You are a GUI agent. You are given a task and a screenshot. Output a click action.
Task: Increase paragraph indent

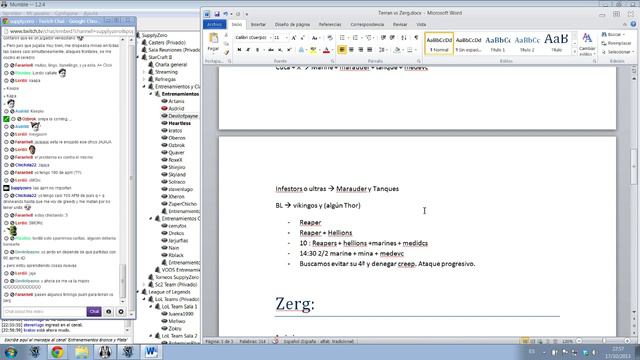[x=392, y=38]
